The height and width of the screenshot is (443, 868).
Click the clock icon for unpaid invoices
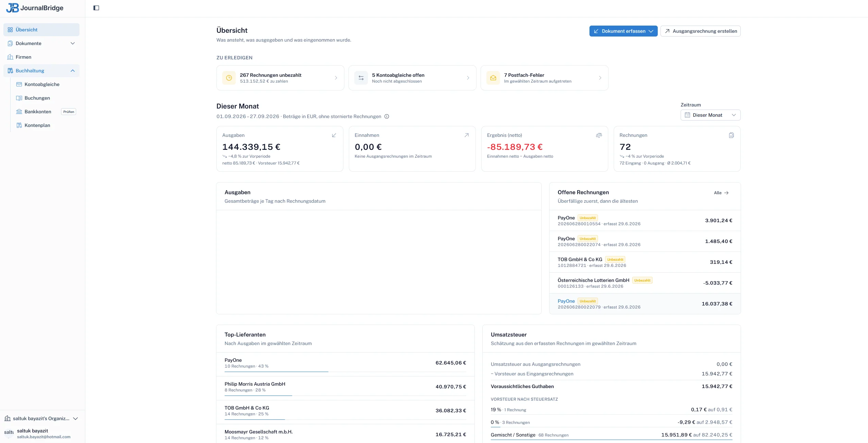click(229, 78)
